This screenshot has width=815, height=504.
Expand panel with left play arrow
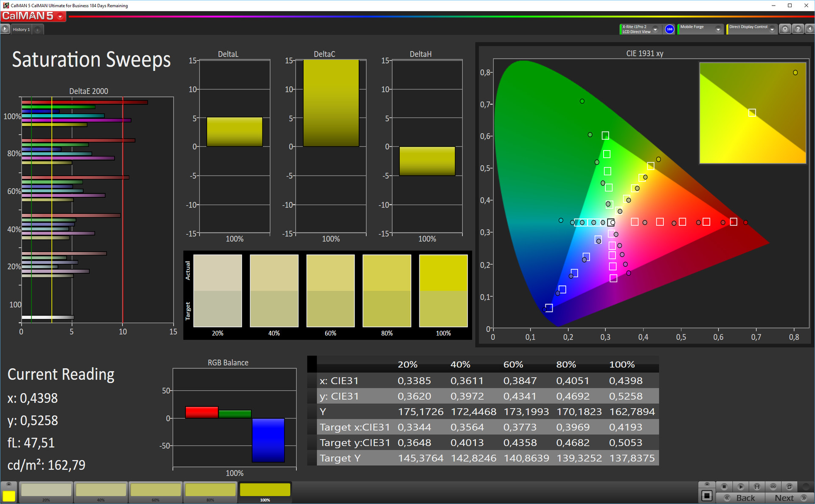coord(5,29)
